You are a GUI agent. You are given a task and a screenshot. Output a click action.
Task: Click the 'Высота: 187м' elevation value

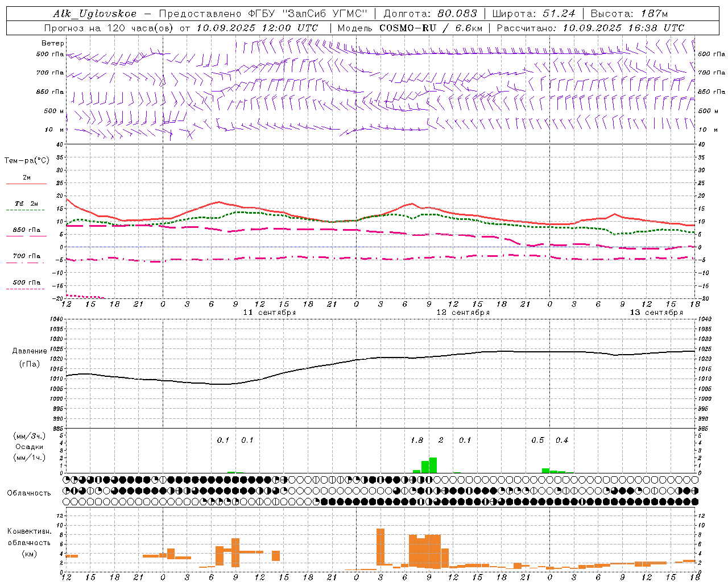[x=629, y=14]
